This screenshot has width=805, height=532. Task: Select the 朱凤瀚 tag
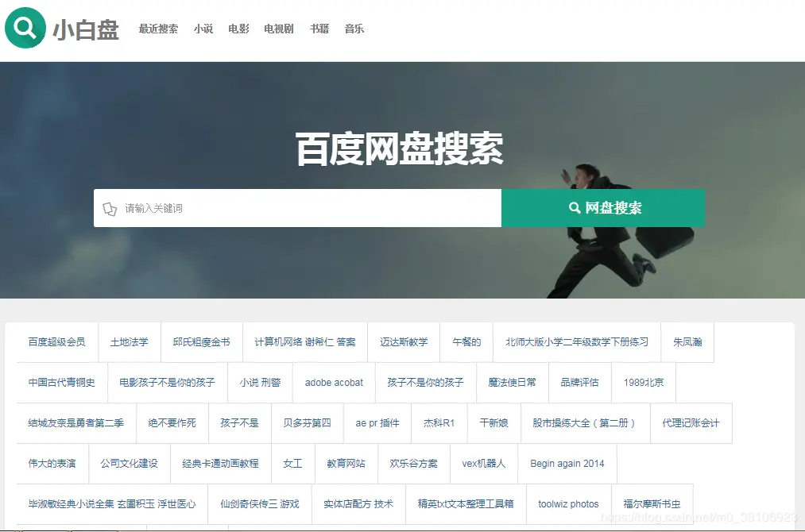point(687,342)
